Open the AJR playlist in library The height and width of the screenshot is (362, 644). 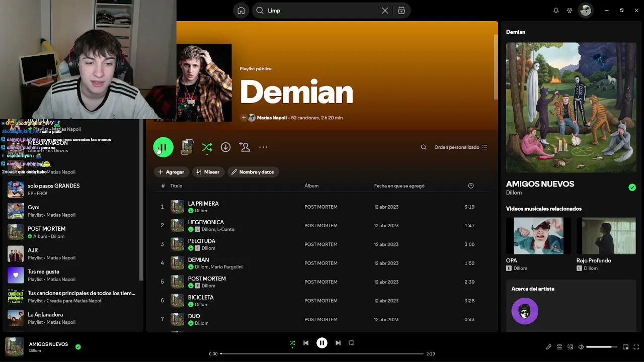point(73,254)
